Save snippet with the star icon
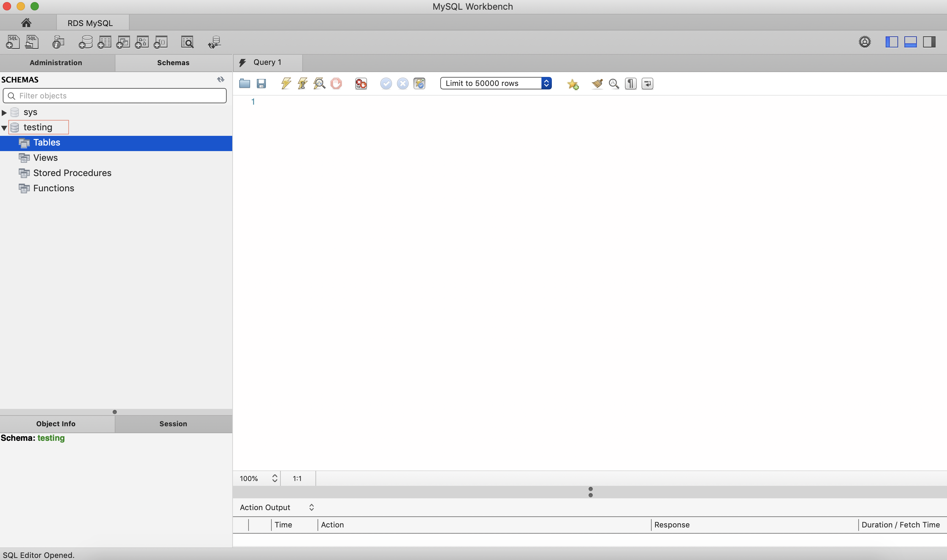Viewport: 947px width, 560px height. [573, 84]
